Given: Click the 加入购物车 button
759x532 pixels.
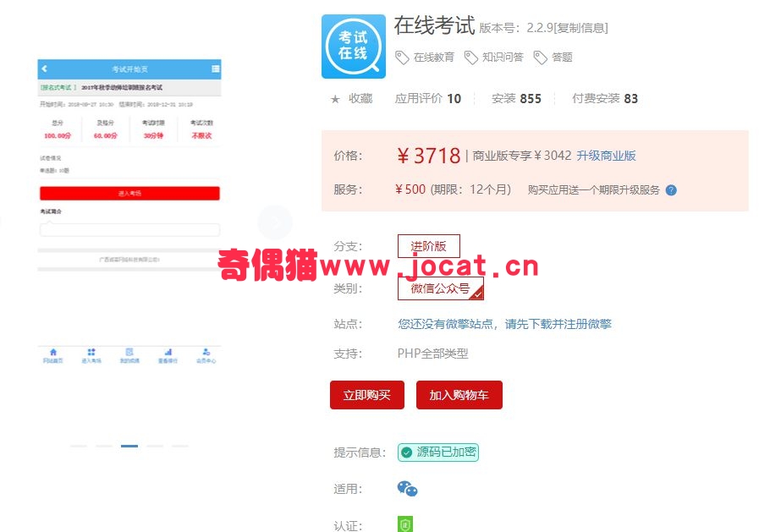Looking at the screenshot, I should 459,395.
